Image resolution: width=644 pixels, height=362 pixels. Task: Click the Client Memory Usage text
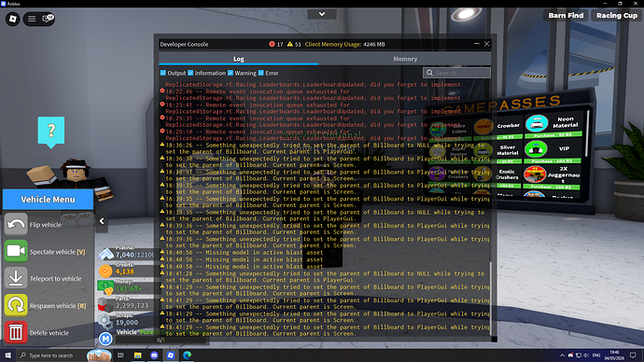(x=345, y=44)
